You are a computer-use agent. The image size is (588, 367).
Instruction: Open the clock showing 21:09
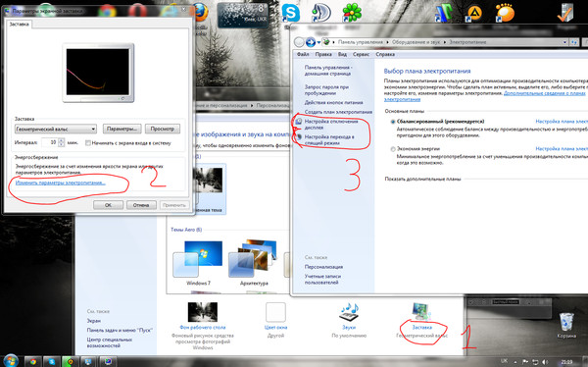(x=566, y=362)
